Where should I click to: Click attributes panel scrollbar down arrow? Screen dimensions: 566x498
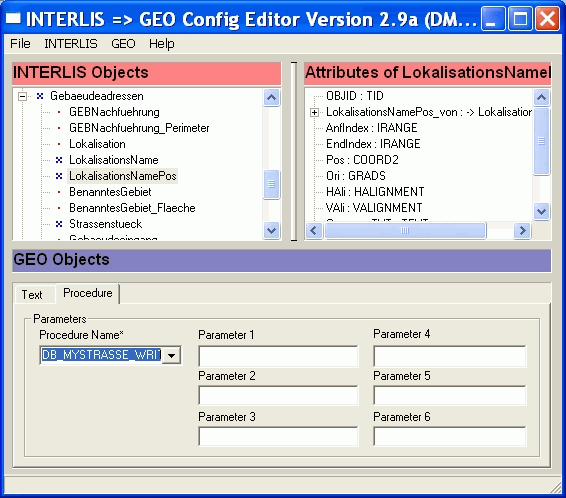coord(541,211)
